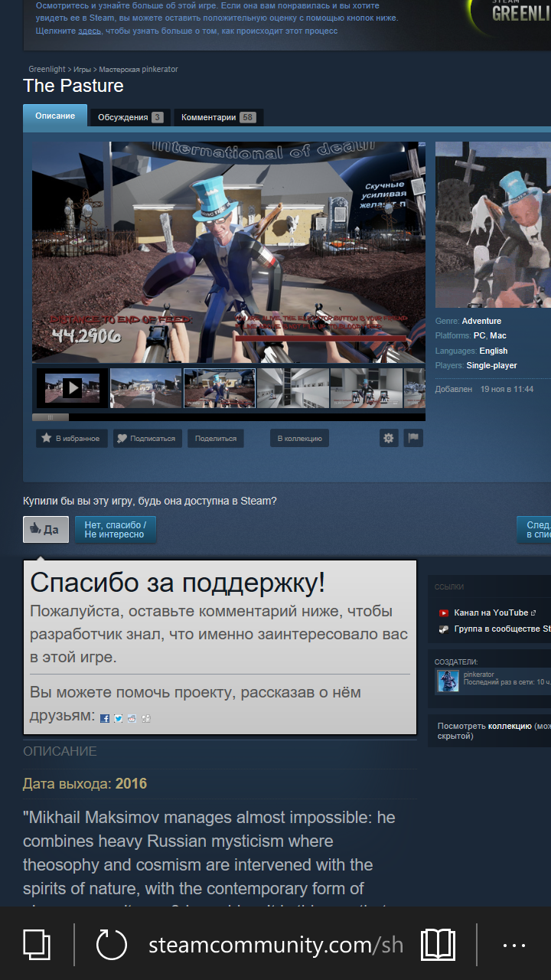
Task: Click the Steam group icon
Action: (x=444, y=629)
